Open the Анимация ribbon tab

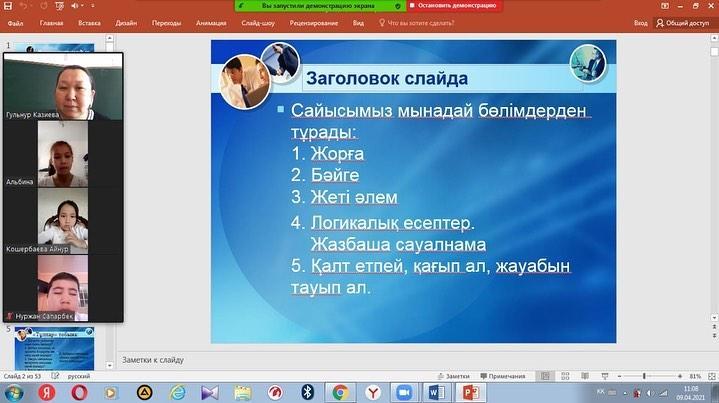pyautogui.click(x=211, y=21)
